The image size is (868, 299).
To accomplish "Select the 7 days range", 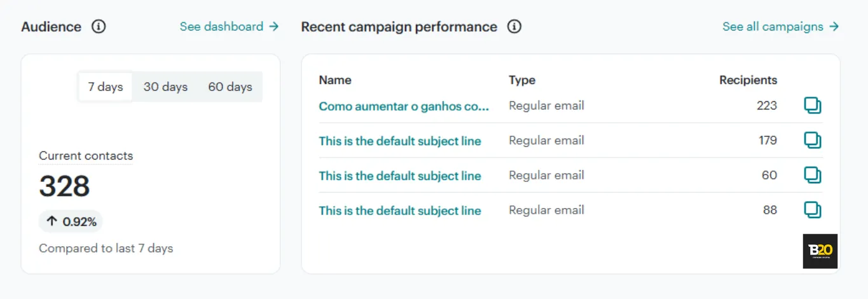I will (106, 87).
